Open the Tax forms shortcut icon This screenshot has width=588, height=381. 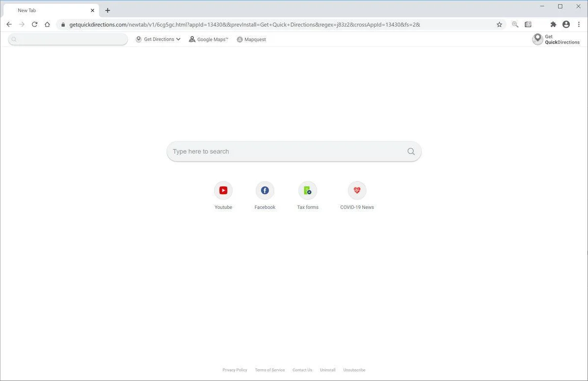(308, 190)
